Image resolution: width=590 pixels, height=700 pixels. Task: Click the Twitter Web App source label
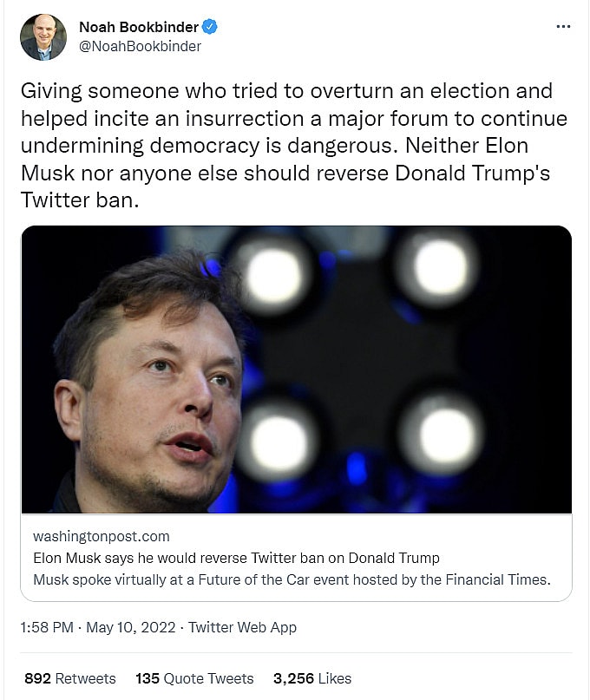[242, 627]
